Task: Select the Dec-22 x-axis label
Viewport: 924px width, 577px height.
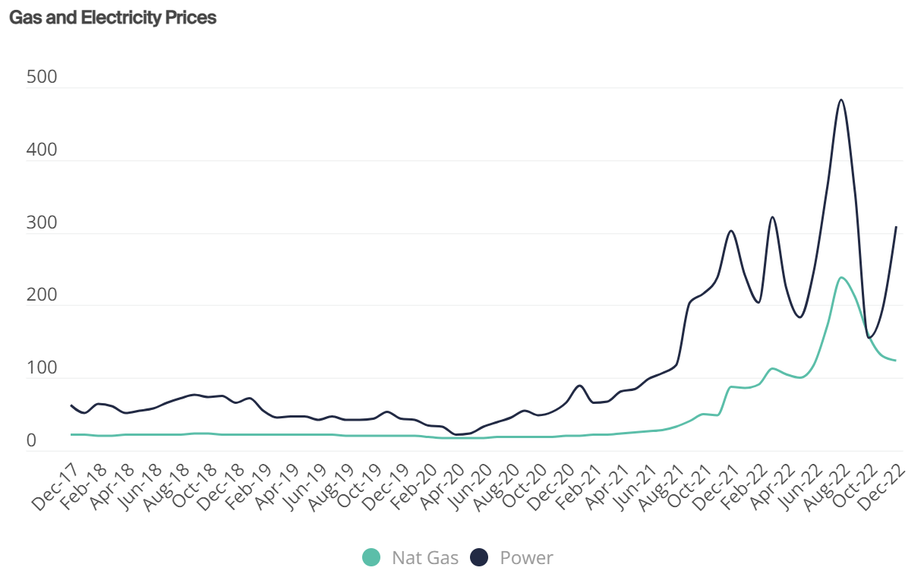Action: [x=882, y=482]
